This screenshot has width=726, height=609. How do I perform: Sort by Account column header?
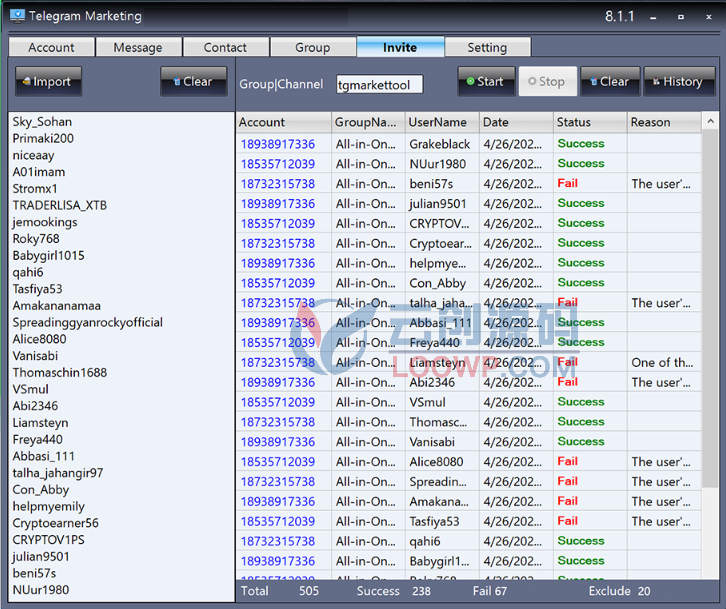(284, 122)
